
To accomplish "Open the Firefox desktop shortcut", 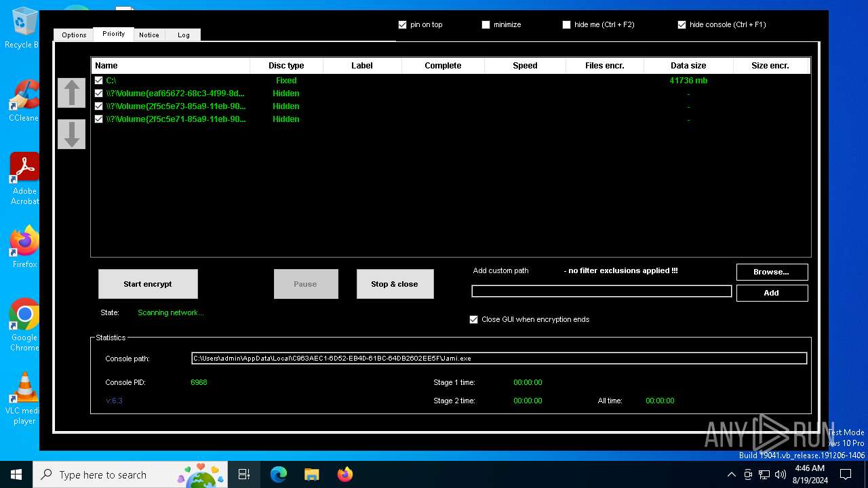I will 24,247.
